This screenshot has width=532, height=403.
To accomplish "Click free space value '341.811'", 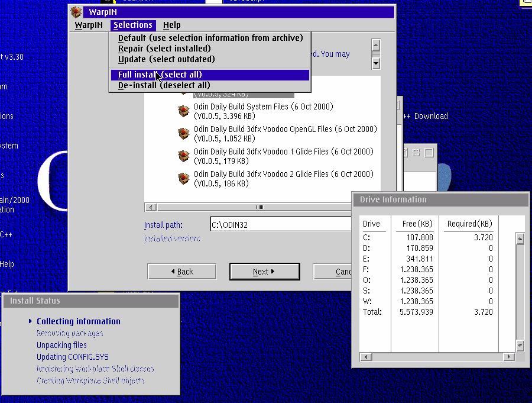I will (420, 259).
